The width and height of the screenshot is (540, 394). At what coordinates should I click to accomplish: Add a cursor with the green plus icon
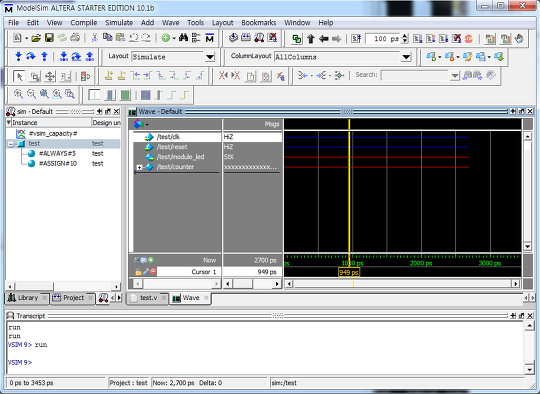pyautogui.click(x=151, y=260)
